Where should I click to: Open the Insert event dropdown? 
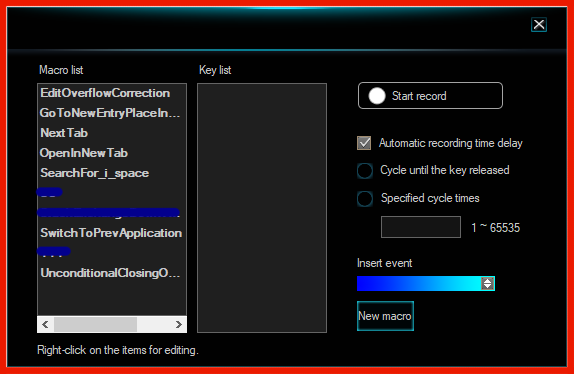(426, 284)
